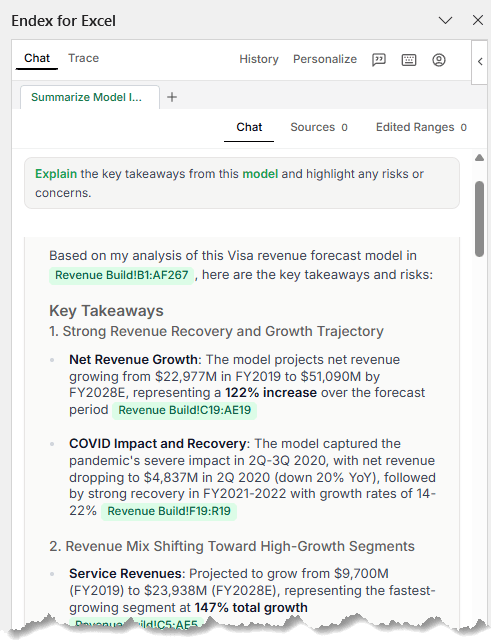Add a new chat tab with plus icon
Screen dimensions: 491x640
pyautogui.click(x=172, y=97)
